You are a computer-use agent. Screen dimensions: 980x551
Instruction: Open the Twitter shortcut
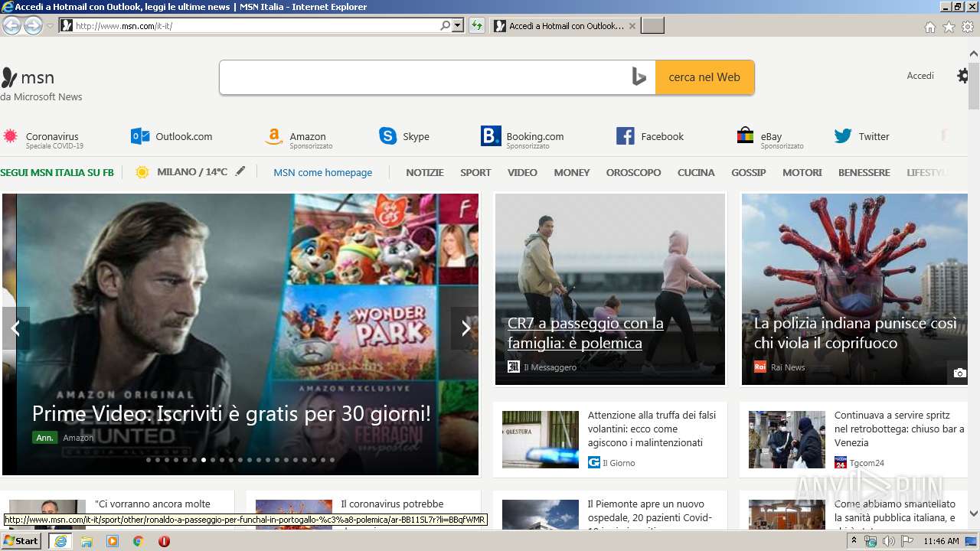(862, 136)
